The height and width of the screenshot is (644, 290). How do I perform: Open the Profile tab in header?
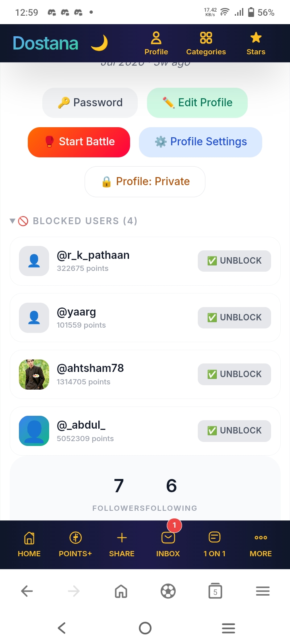tap(156, 43)
